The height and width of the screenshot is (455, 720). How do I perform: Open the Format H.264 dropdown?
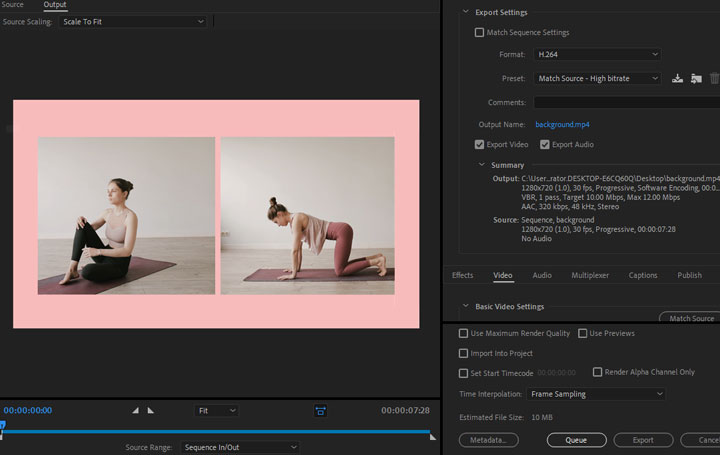coord(597,54)
